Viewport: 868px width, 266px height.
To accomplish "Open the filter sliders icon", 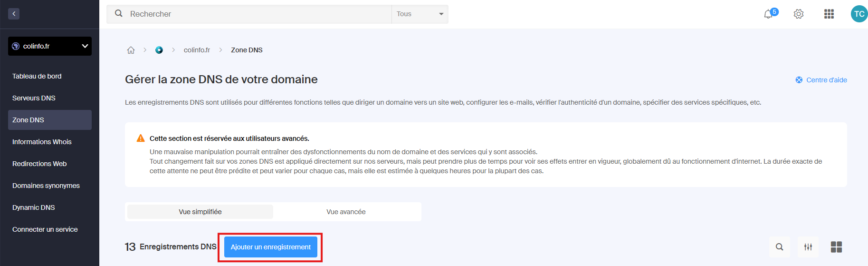I will 808,247.
